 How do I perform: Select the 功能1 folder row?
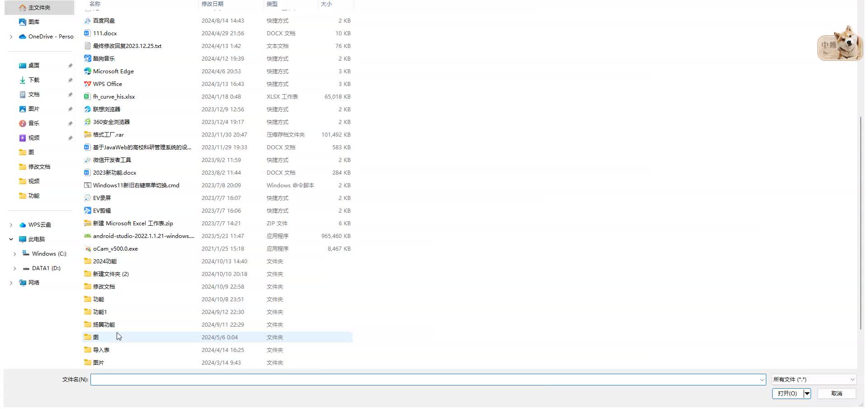(217, 312)
